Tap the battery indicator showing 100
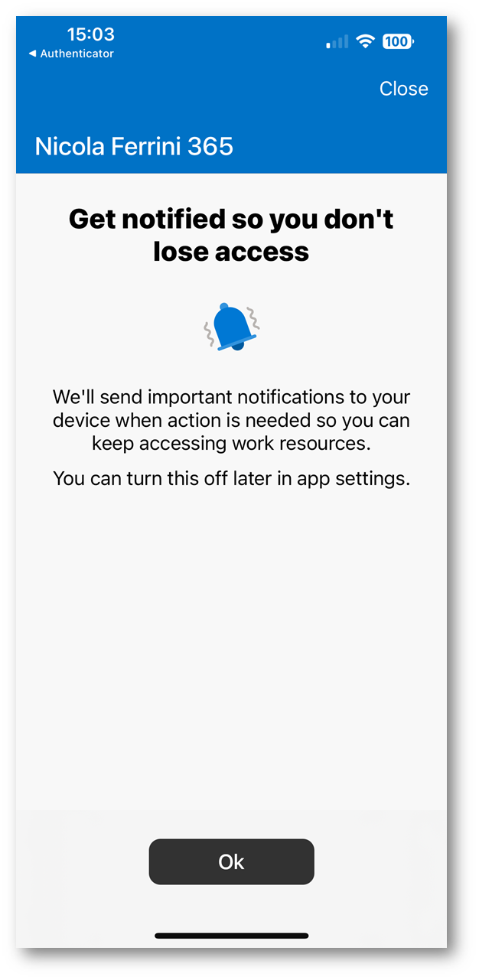Image resolution: width=479 pixels, height=980 pixels. pos(397,41)
